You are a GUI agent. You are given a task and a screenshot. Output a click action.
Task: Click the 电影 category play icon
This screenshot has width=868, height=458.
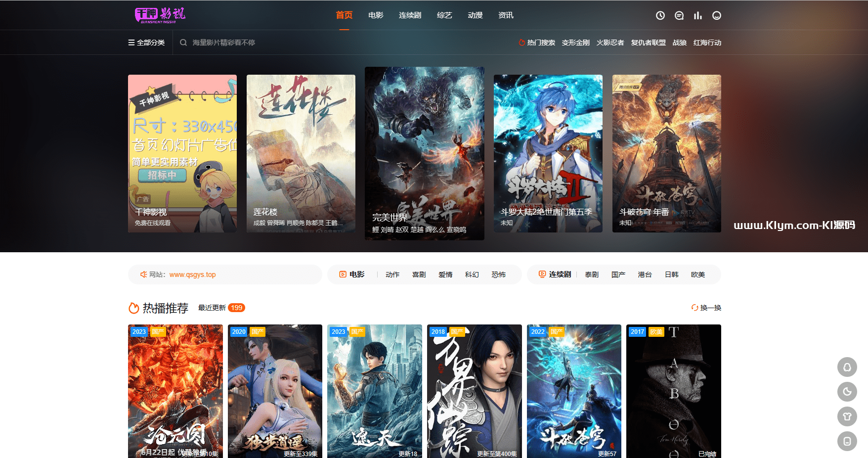tap(343, 274)
